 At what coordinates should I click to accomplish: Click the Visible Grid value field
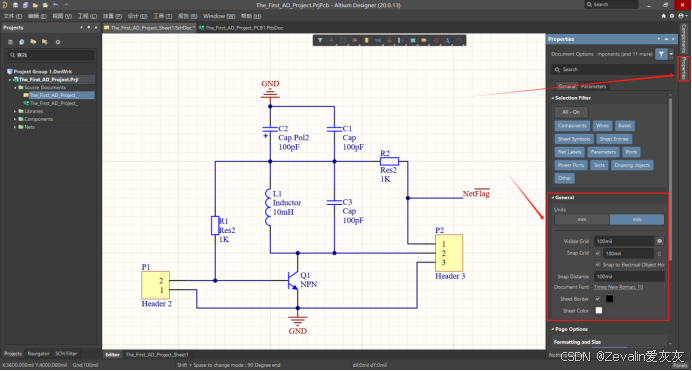(624, 241)
